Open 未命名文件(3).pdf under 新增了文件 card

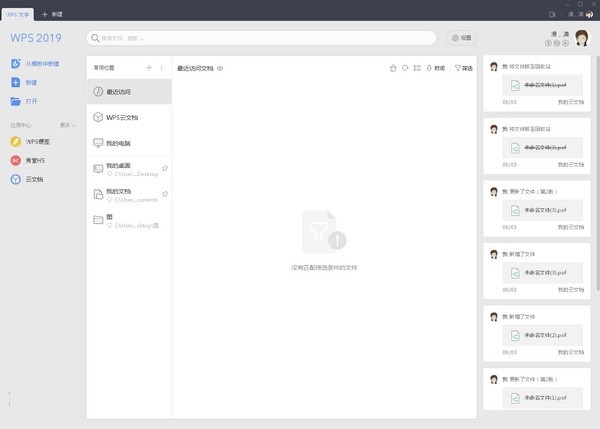pos(543,272)
